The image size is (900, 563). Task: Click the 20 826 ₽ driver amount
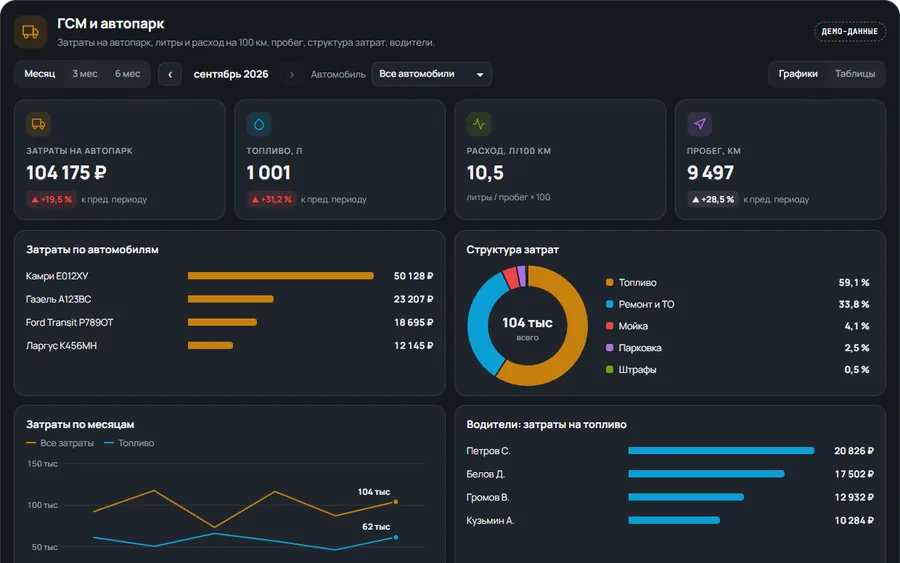854,451
